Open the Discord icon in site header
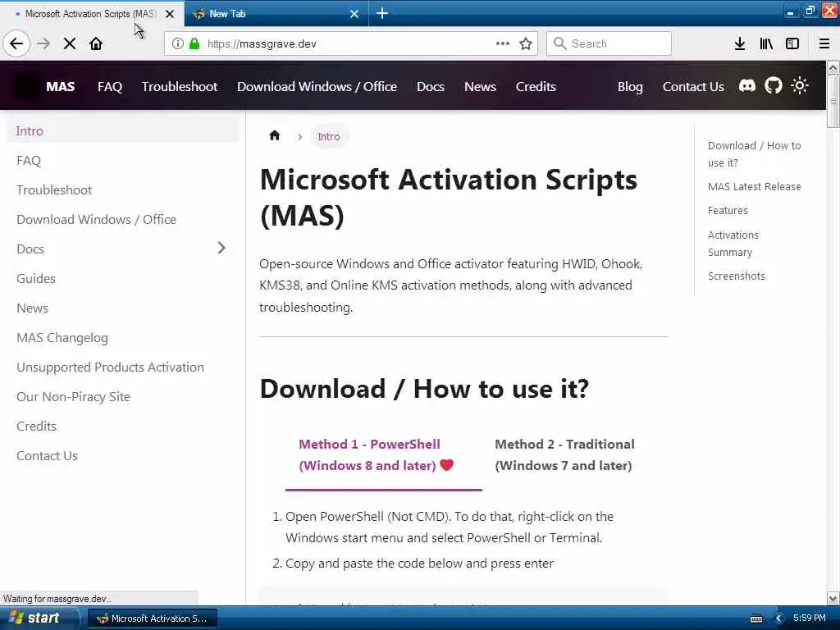 coord(747,85)
